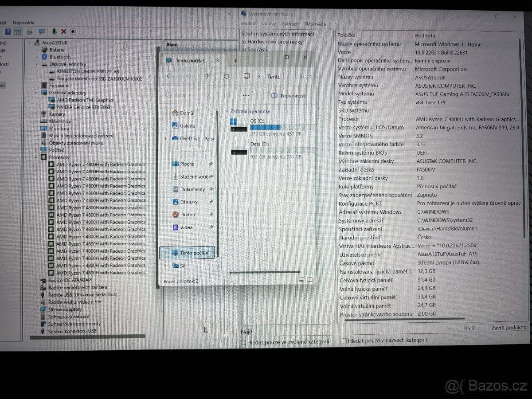Click Zavřít podokno button
Image resolution: width=532 pixels, height=399 pixels.
point(509,328)
